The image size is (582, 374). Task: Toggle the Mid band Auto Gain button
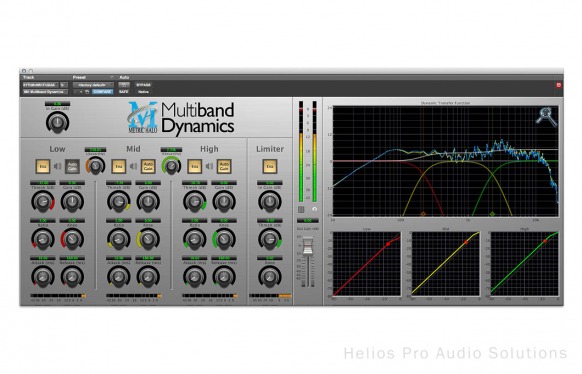(x=148, y=166)
